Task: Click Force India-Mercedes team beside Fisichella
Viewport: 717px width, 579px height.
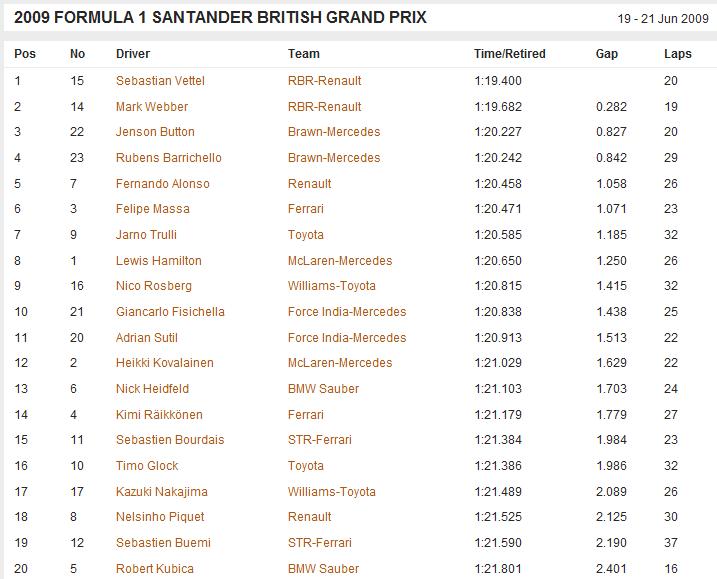Action: [x=347, y=312]
